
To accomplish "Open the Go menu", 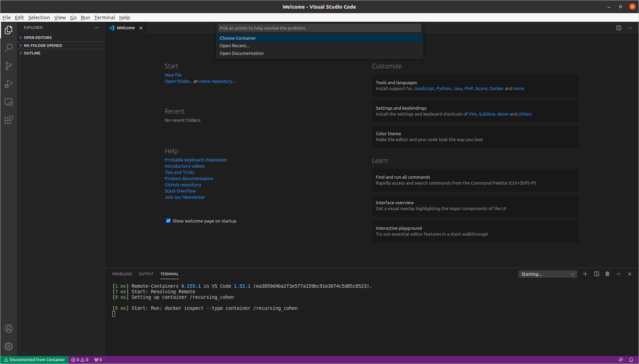I will tap(73, 18).
